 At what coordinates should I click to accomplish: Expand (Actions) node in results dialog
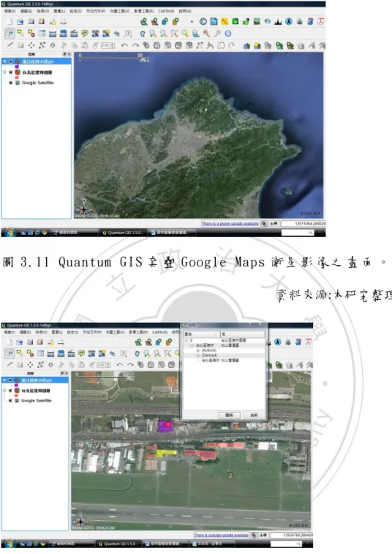198,350
